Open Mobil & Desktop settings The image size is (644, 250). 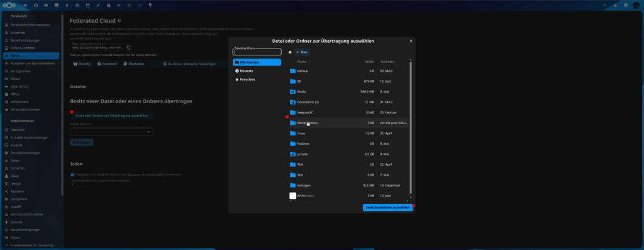pos(31,48)
